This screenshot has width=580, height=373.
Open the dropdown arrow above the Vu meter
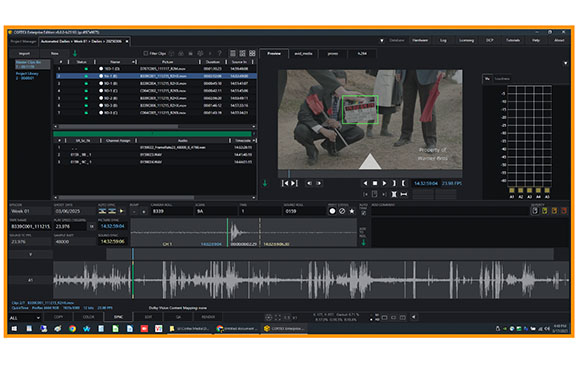tap(566, 63)
